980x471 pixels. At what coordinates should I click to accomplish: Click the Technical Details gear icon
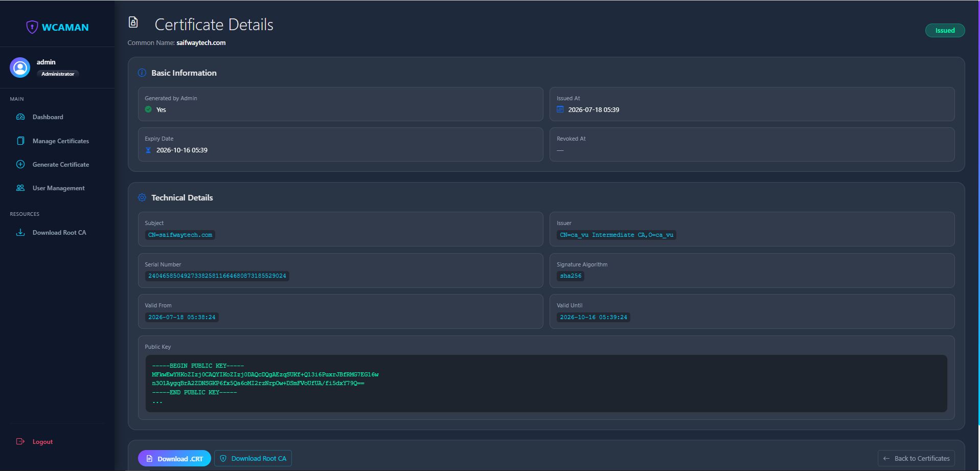click(142, 197)
